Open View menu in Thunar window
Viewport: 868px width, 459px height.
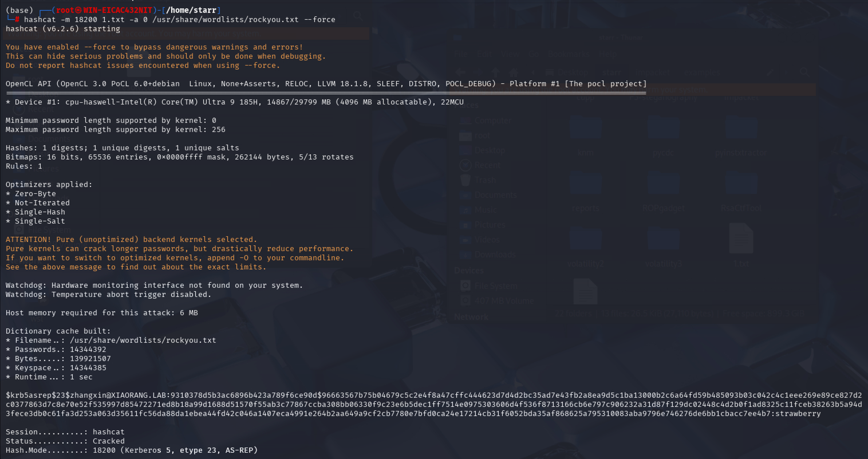[x=510, y=54]
